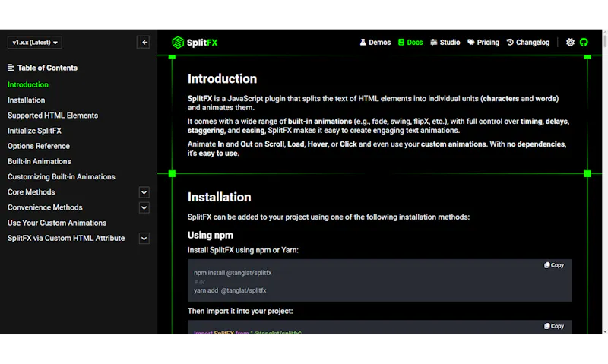The height and width of the screenshot is (364, 608).
Task: Open the Studio nav item
Action: (445, 43)
